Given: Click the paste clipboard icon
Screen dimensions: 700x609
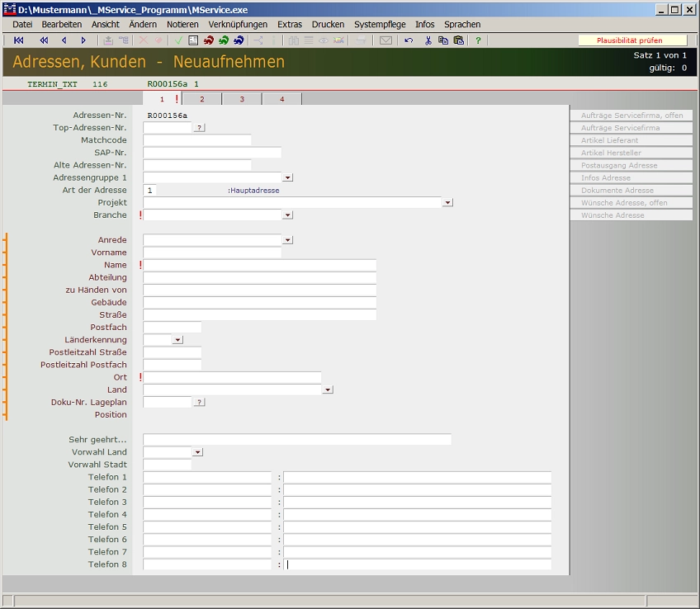Looking at the screenshot, I should pyautogui.click(x=458, y=40).
